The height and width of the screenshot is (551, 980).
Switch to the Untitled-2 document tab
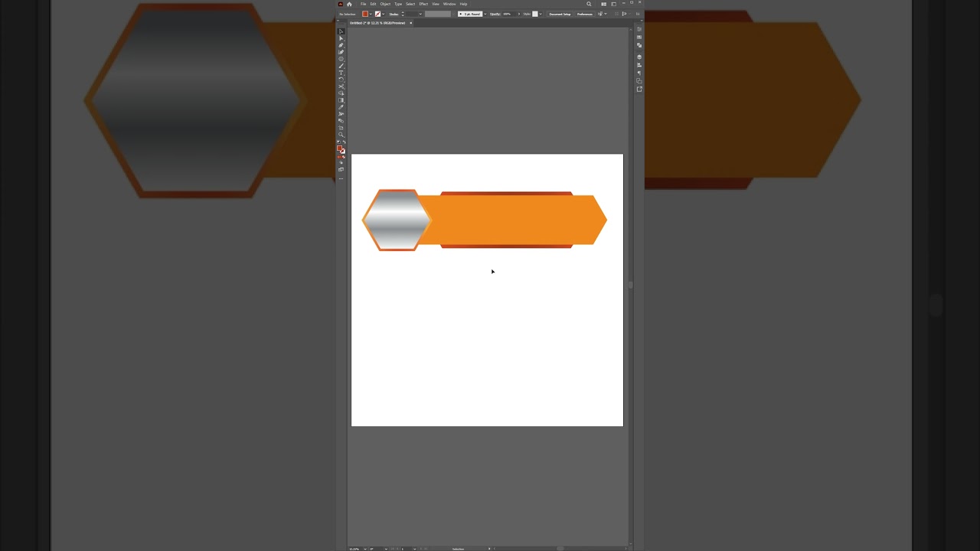pos(377,23)
